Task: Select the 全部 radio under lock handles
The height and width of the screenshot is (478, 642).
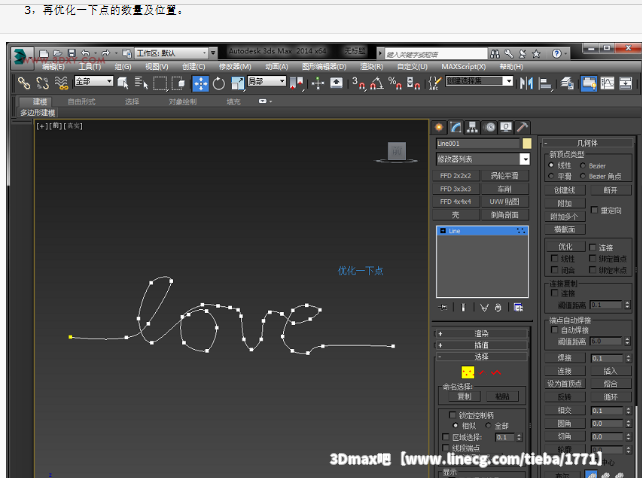Action: (x=488, y=425)
